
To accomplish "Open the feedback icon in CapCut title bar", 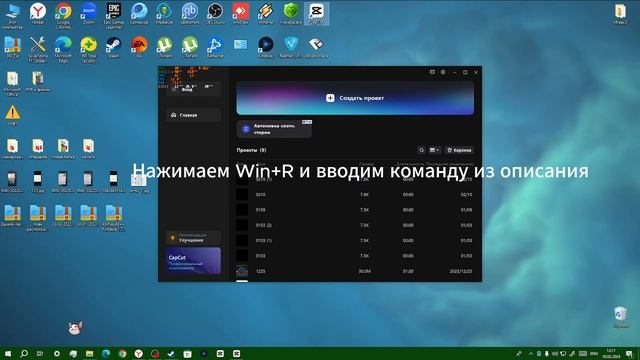I will (432, 72).
